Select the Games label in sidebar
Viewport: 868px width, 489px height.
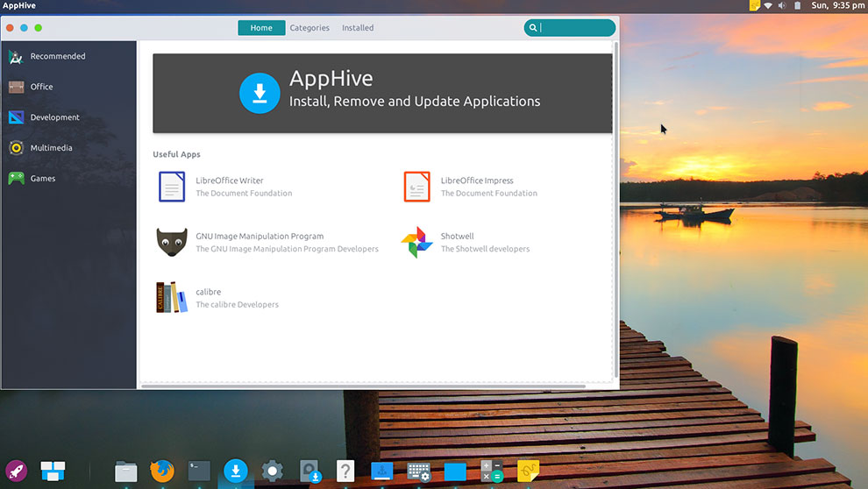43,178
